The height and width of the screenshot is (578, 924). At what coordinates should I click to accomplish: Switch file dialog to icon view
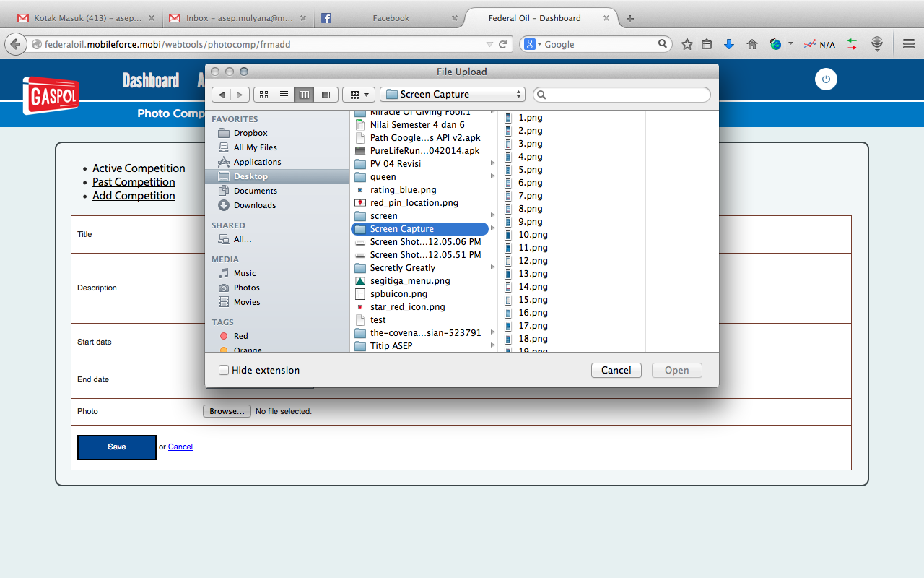[x=263, y=95]
